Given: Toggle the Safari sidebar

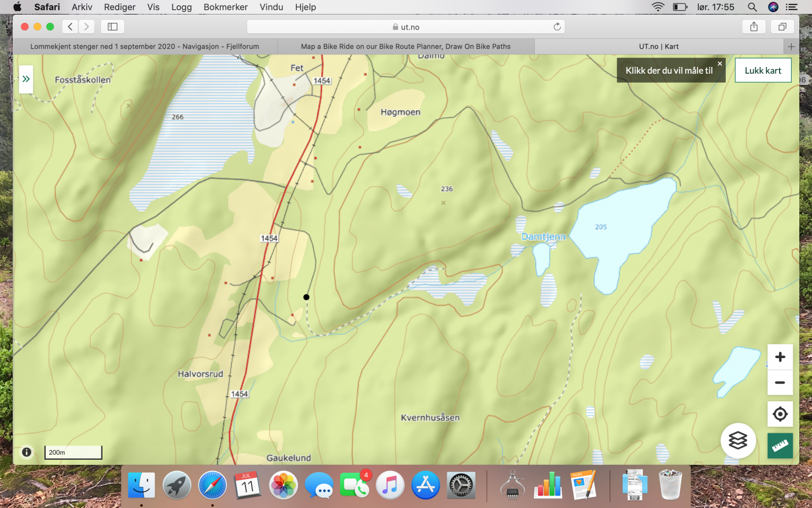Looking at the screenshot, I should (113, 27).
